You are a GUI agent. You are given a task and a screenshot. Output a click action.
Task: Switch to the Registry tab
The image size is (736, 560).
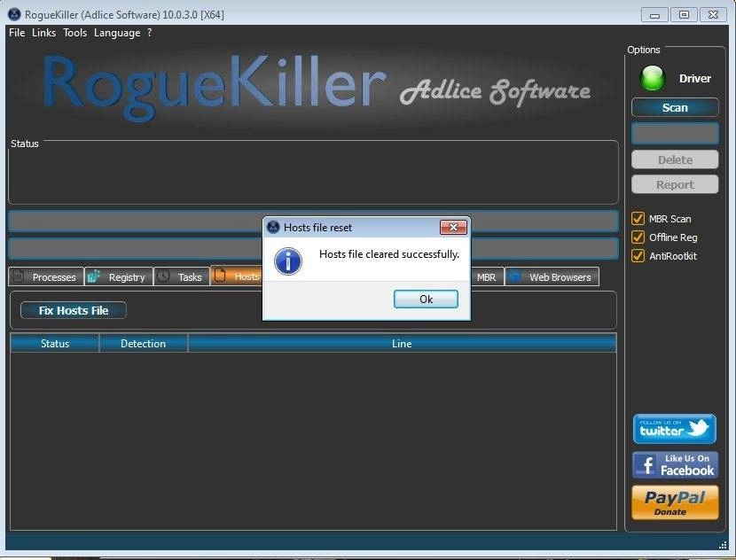coord(119,276)
